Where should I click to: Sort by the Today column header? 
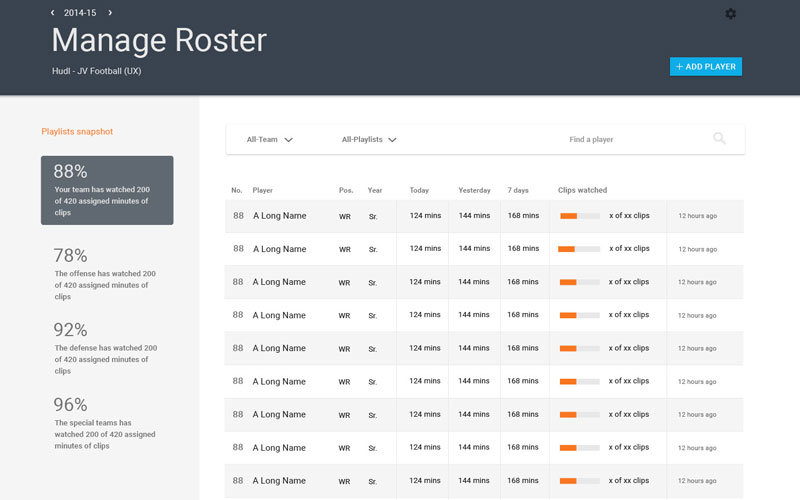419,190
